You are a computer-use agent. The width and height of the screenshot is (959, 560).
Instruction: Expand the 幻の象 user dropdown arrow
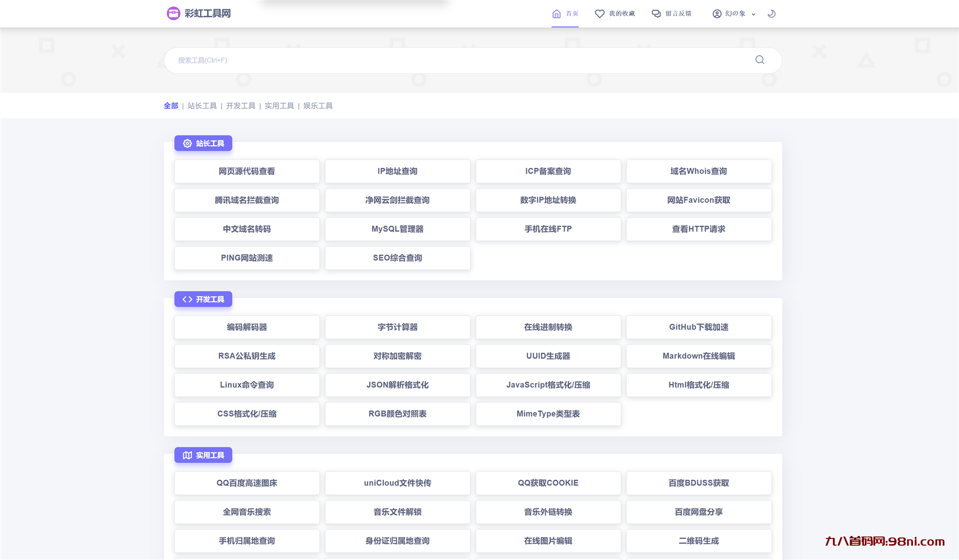click(753, 14)
